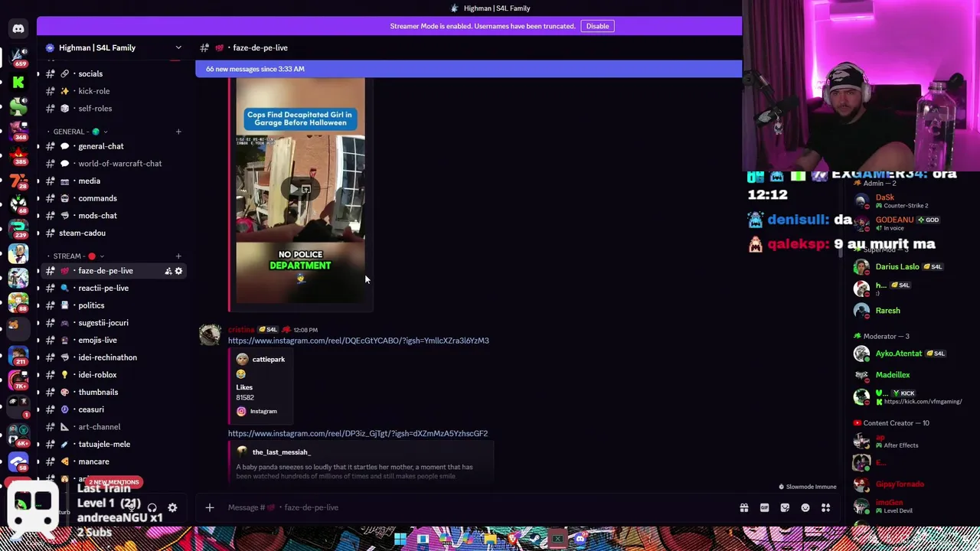Image resolution: width=980 pixels, height=551 pixels.
Task: Open DaSk member avatar
Action: click(862, 201)
